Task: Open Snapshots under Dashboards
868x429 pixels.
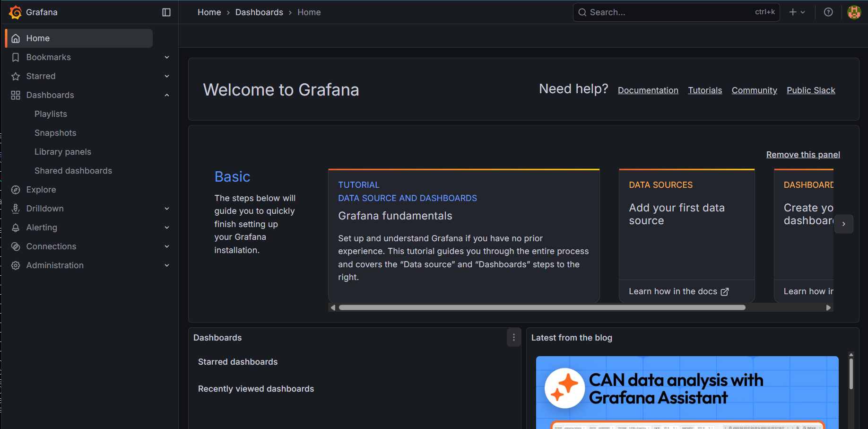Action: click(55, 133)
